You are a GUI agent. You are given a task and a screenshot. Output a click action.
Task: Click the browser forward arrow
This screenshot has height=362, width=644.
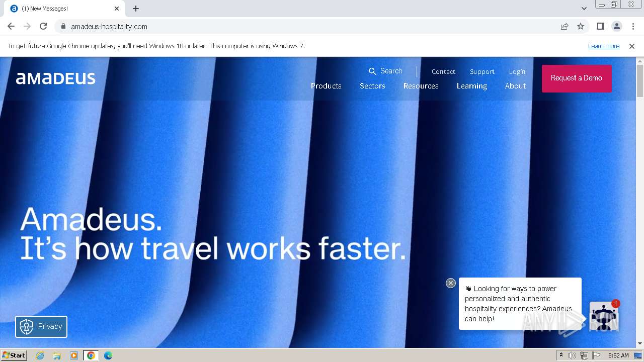pyautogui.click(x=27, y=26)
